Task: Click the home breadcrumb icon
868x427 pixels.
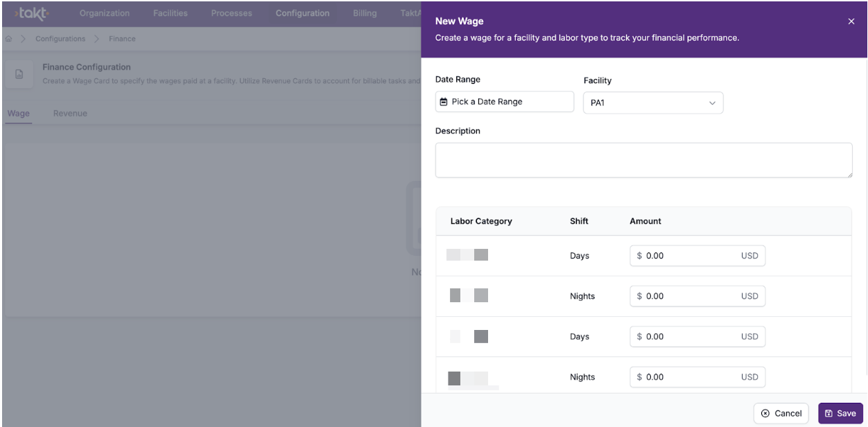Action: coord(9,39)
